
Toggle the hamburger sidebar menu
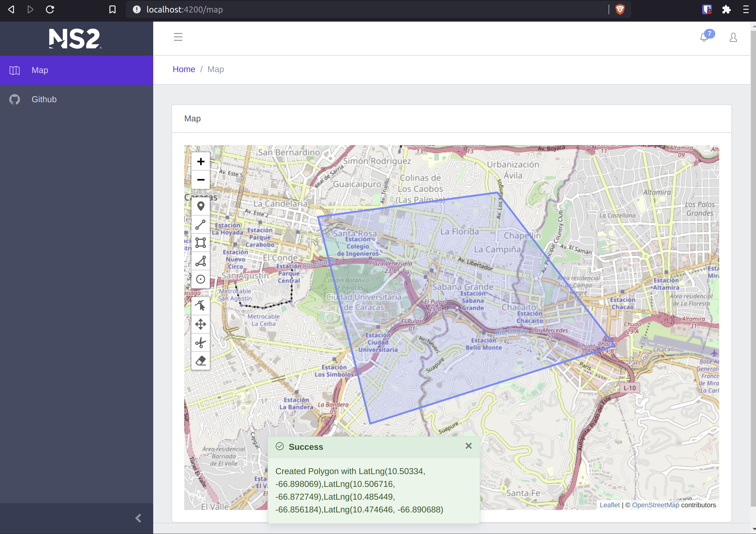[178, 37]
